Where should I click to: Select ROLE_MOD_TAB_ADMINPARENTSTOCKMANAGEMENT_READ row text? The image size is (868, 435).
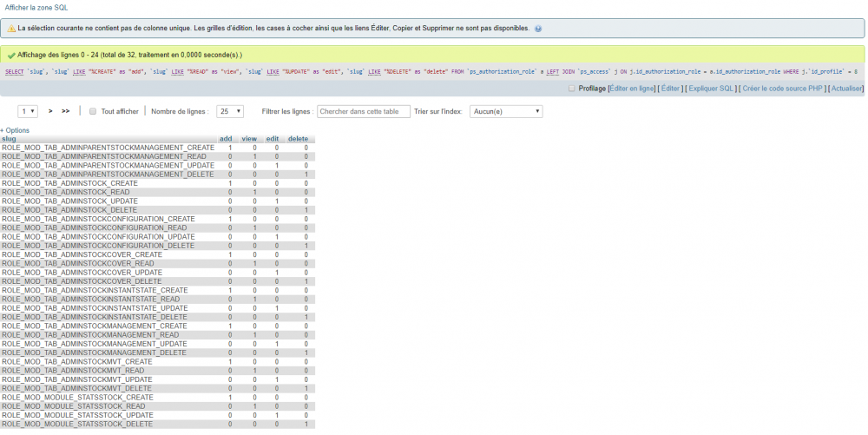tap(104, 156)
